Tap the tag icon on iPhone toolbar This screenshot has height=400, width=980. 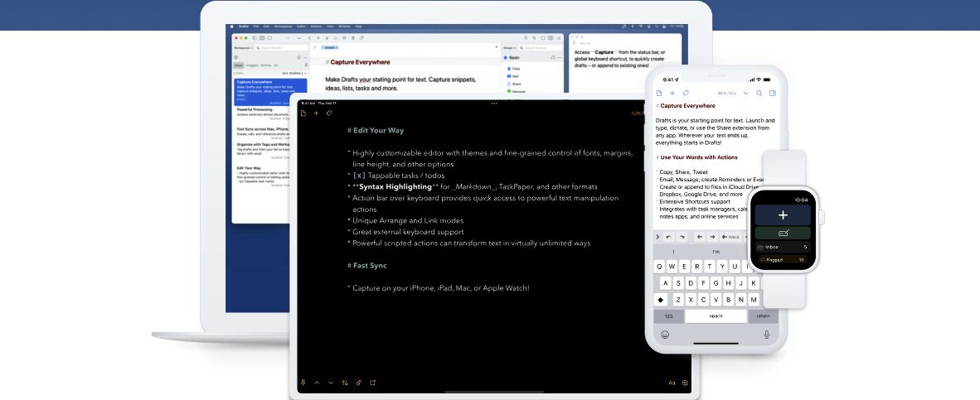[686, 94]
